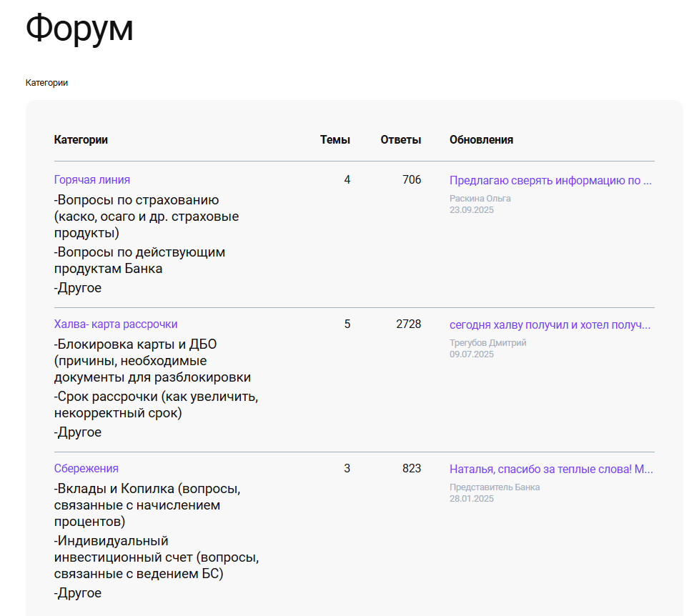Click author name Раскина Ольга
Viewport: 694px width, 616px height.
(480, 199)
